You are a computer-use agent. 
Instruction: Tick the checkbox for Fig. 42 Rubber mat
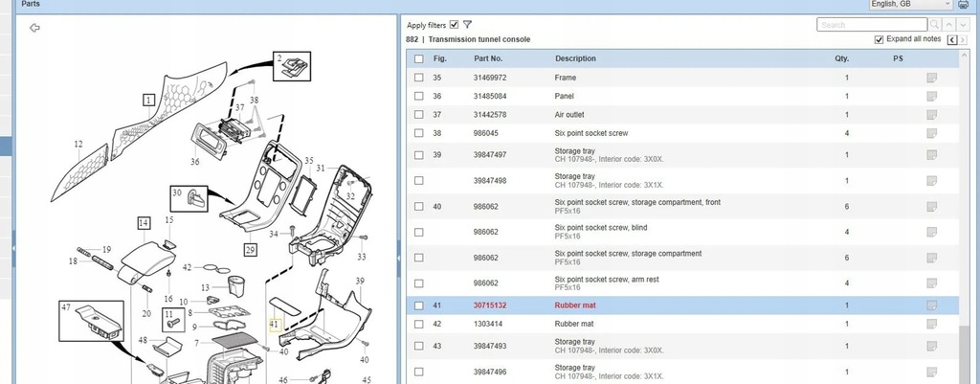[x=419, y=324]
